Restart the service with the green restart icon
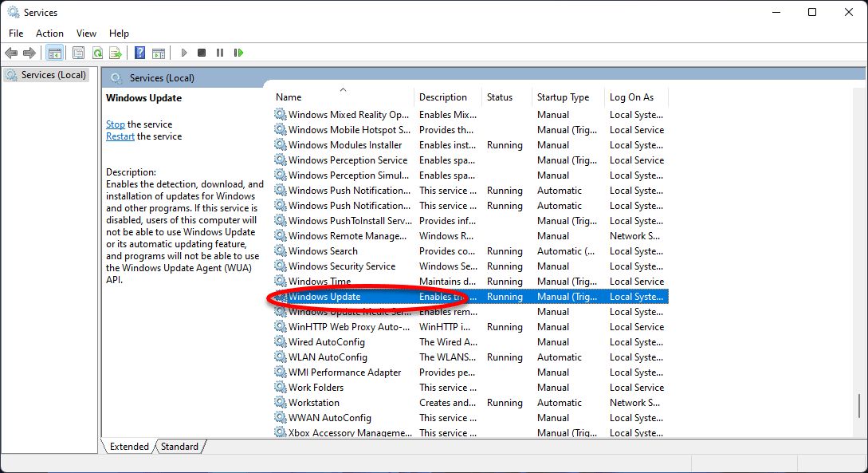The width and height of the screenshot is (868, 473). (x=238, y=53)
